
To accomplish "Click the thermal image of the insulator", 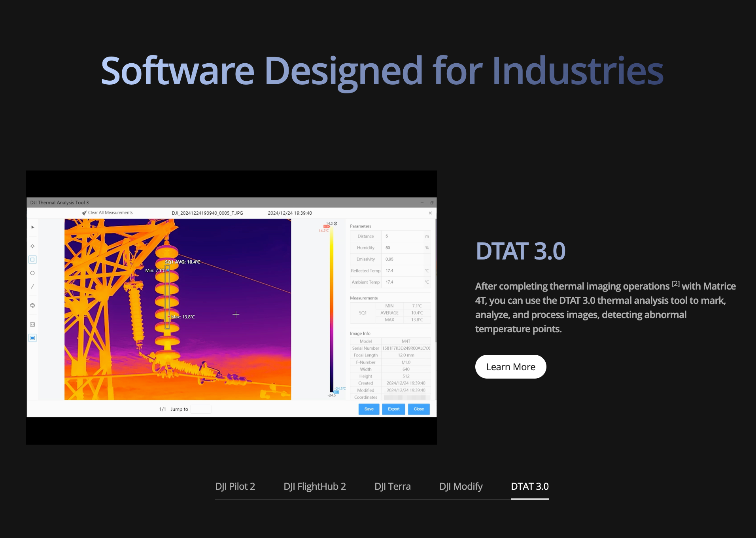I will click(178, 309).
